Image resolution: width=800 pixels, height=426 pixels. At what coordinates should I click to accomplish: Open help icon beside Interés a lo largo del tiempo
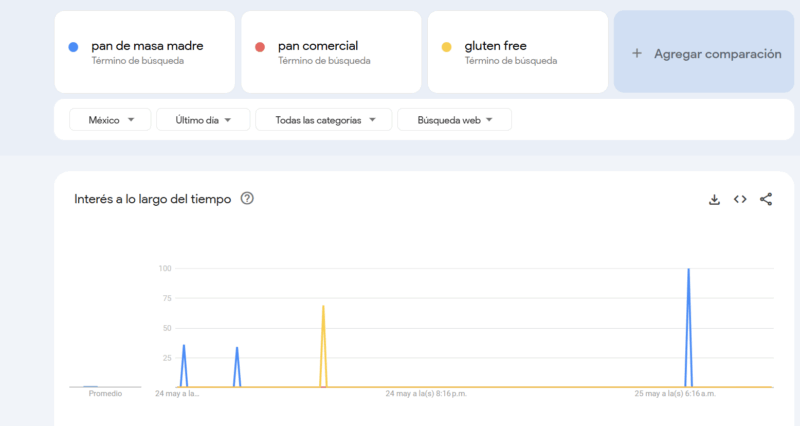tap(247, 199)
